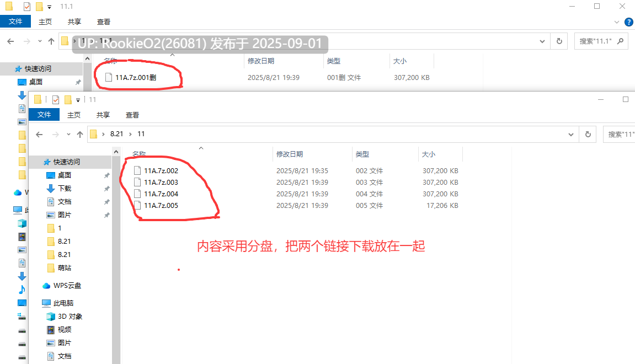Sort by 大小 in the 11 window
The image size is (635, 364).
pos(429,154)
